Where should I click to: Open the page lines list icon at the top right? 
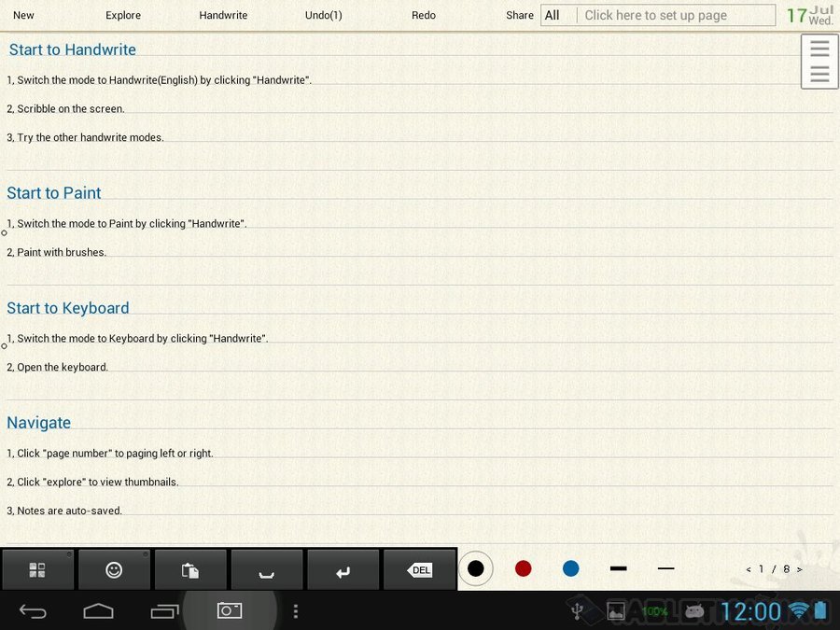point(819,61)
